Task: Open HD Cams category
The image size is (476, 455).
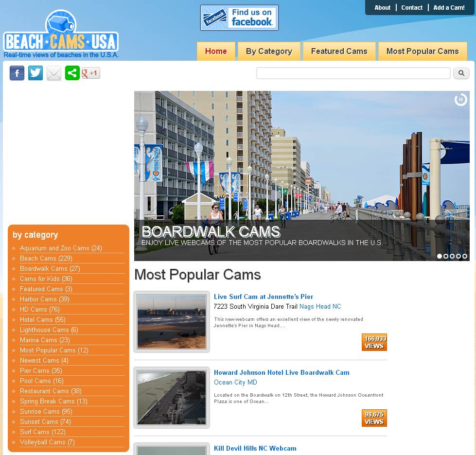Action: click(40, 310)
